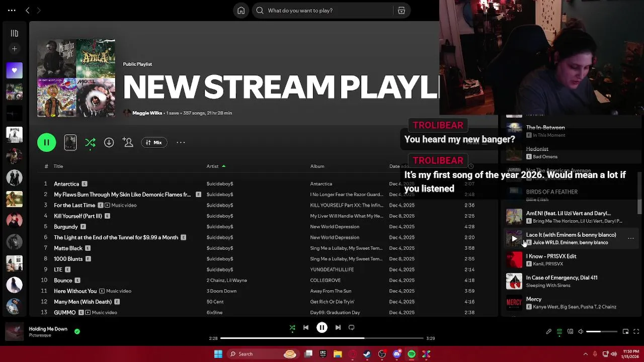The height and width of the screenshot is (362, 644).
Task: Toggle repeat mode in player bar
Action: [352, 327]
